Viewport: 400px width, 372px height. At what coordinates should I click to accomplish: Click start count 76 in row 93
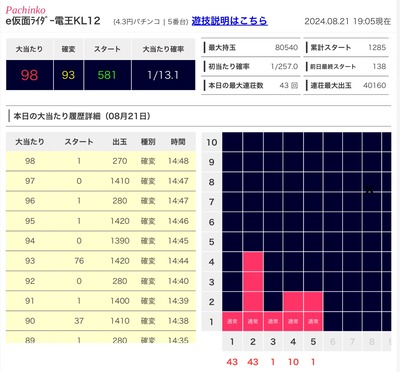coord(79,261)
